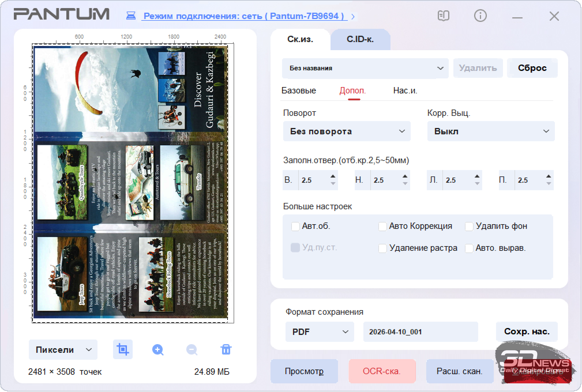This screenshot has width=582, height=392.
Task: Toggle the Удалить фон checkbox
Action: click(469, 227)
